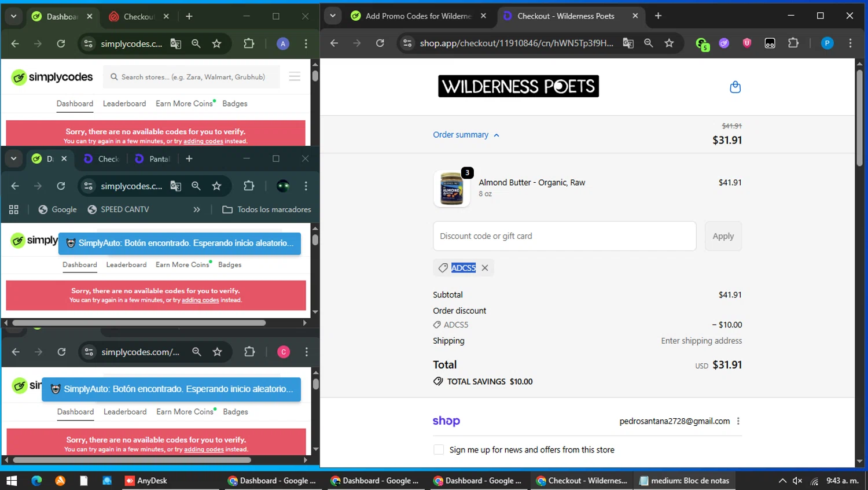Select Badges in bottom-left simplycodes window

(236, 412)
